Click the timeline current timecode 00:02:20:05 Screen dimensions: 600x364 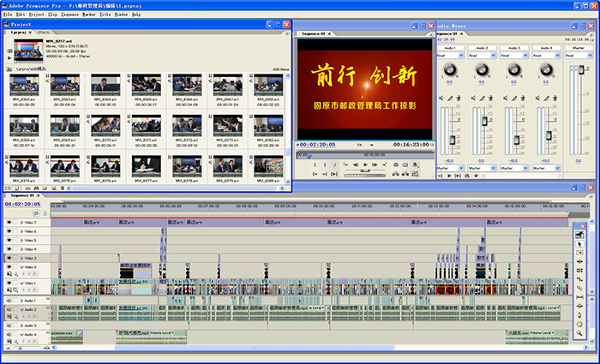coord(22,204)
